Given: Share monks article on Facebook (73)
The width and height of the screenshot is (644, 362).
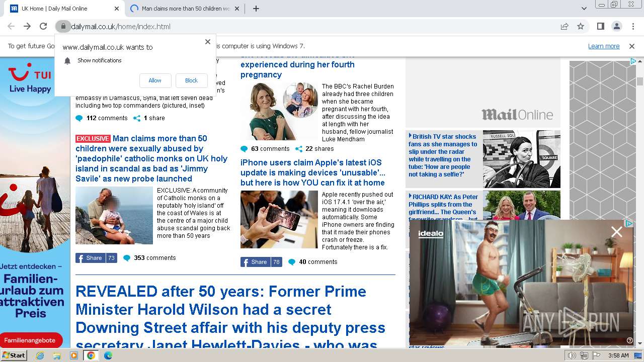Looking at the screenshot, I should pyautogui.click(x=96, y=258).
